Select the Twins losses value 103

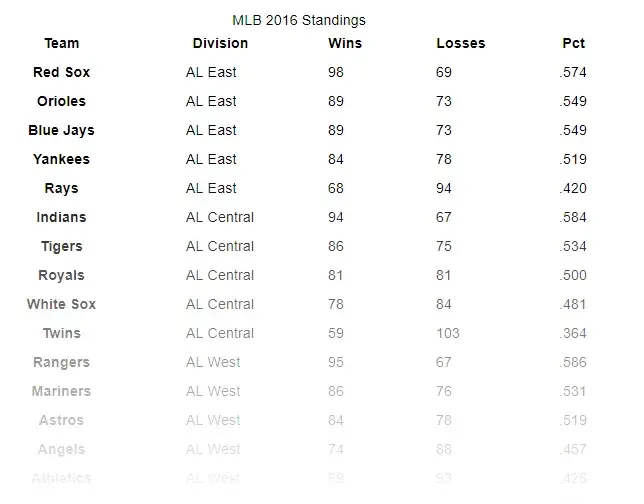point(448,334)
